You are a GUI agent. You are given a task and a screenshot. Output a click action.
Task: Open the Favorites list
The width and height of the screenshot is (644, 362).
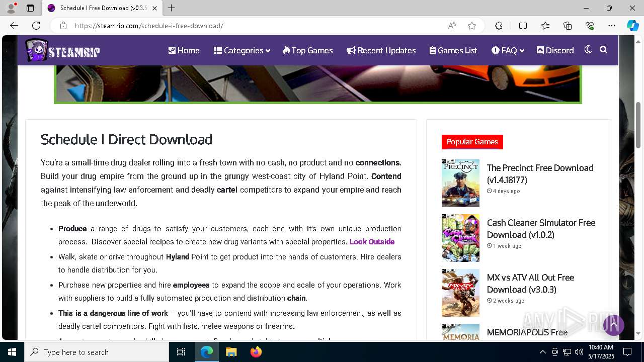click(545, 26)
